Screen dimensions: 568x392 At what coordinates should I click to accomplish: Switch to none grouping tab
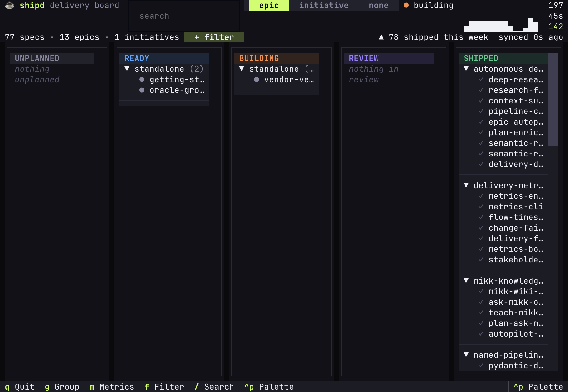point(378,5)
